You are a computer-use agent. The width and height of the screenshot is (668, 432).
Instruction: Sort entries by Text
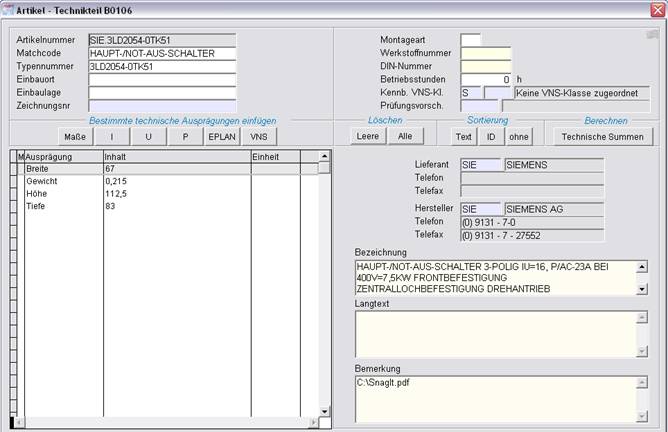[x=463, y=136]
